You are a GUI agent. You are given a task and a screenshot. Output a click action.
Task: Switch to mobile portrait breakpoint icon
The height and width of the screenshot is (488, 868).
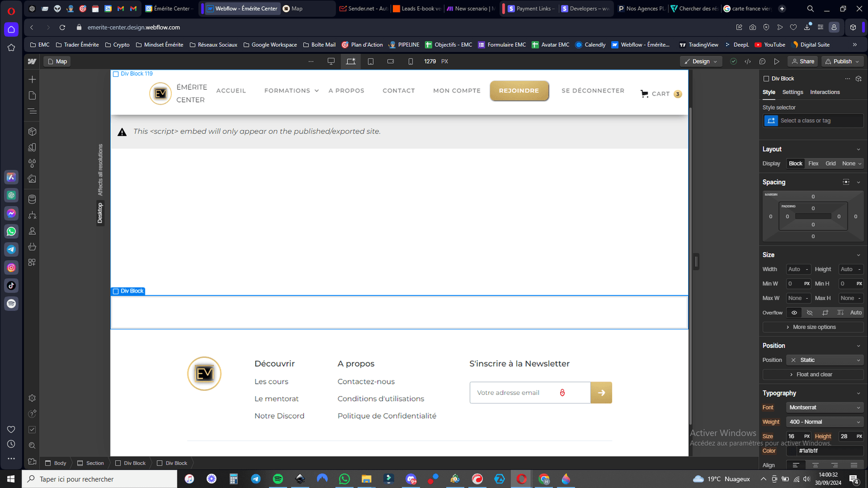pos(410,61)
